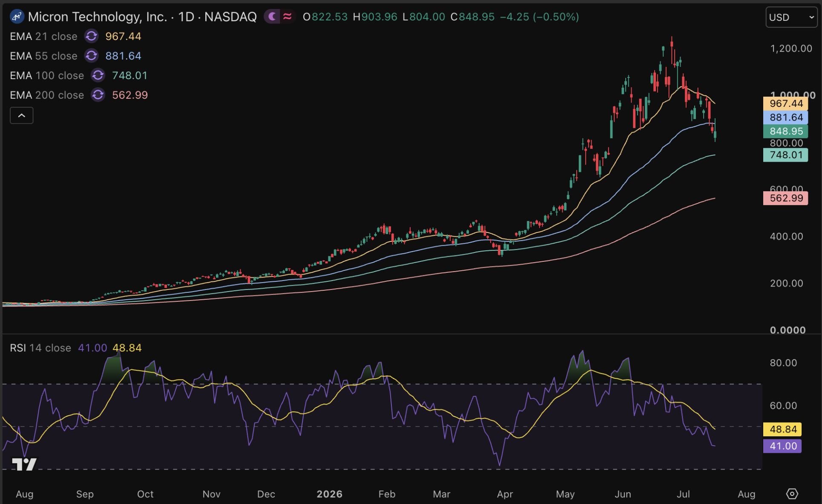The height and width of the screenshot is (504, 822).
Task: Click the RSI average value 48.84 in legend
Action: (127, 348)
